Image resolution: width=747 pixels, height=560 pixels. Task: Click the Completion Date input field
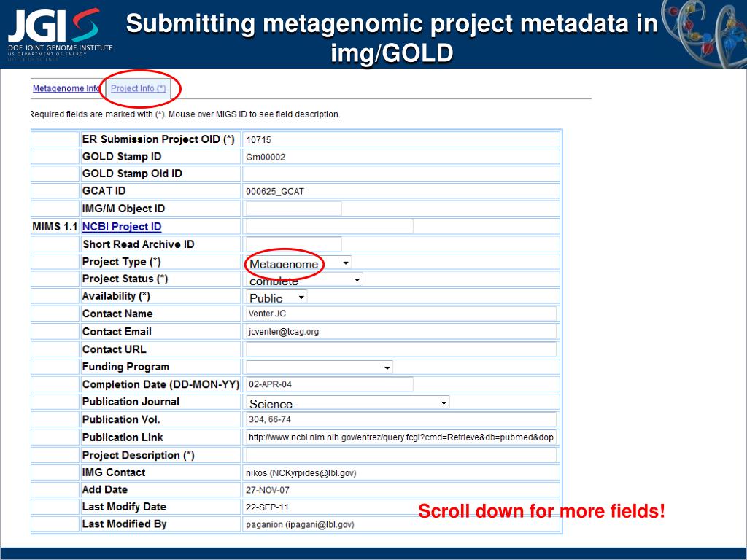(x=329, y=384)
